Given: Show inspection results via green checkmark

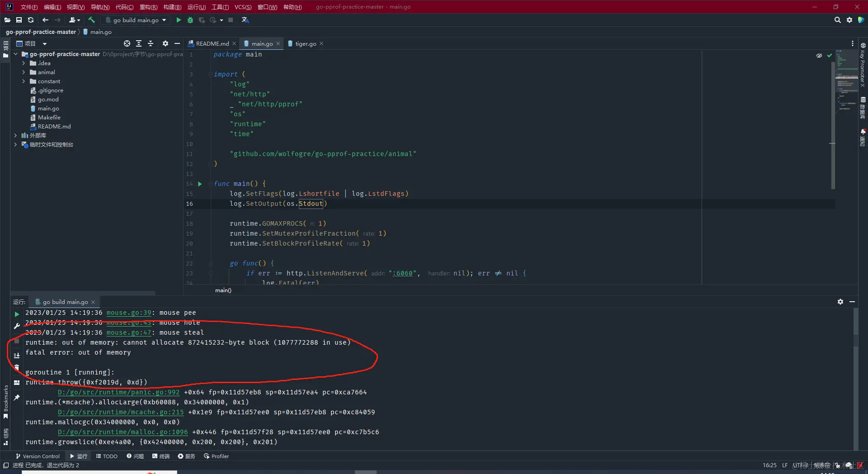Looking at the screenshot, I should tap(830, 55).
